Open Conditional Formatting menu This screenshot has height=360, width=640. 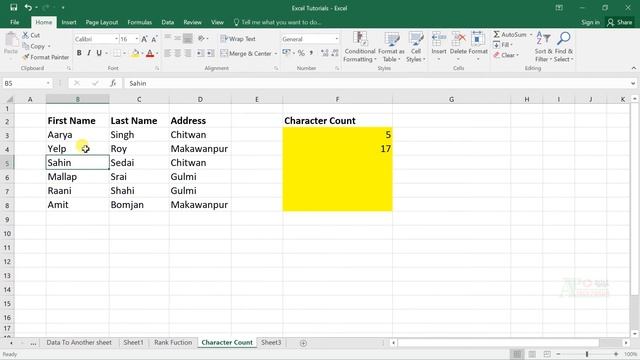coord(360,47)
